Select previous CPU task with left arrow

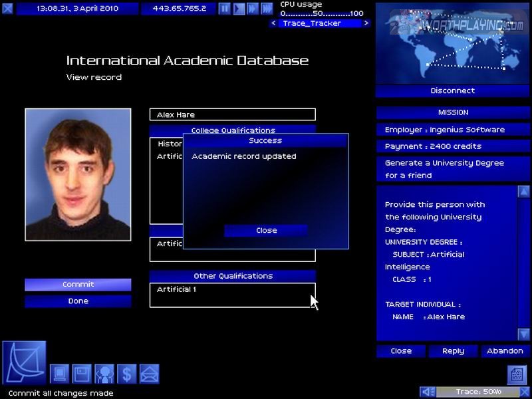(273, 23)
